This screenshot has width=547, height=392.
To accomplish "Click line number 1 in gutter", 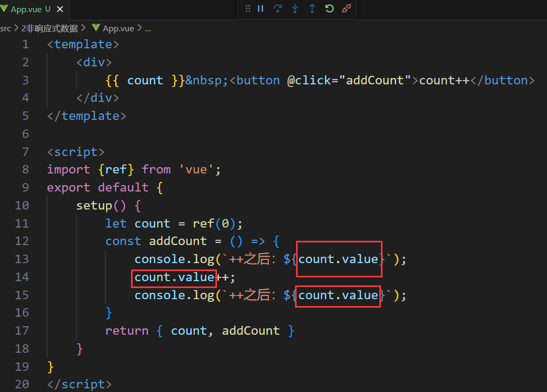I will point(25,44).
